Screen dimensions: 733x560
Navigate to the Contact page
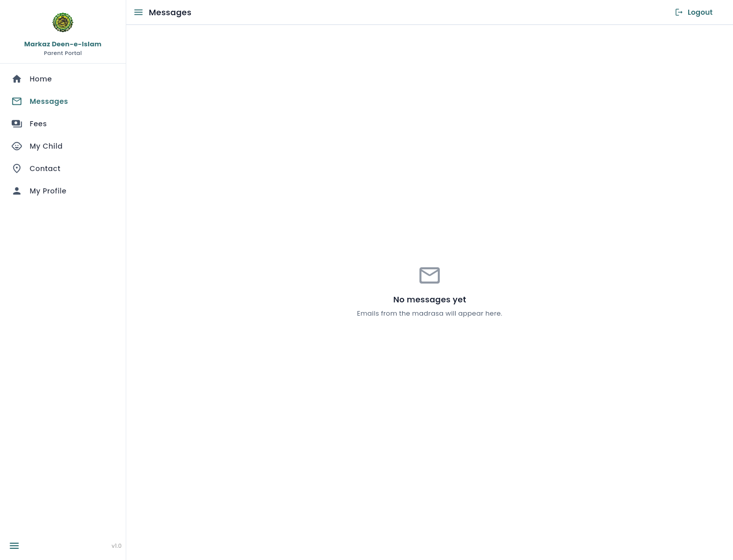click(x=63, y=169)
